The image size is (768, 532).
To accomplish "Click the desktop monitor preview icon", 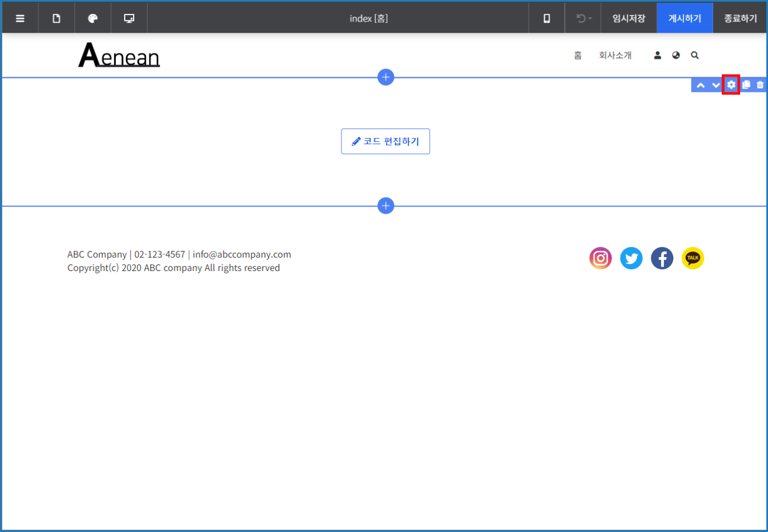I will coord(129,18).
